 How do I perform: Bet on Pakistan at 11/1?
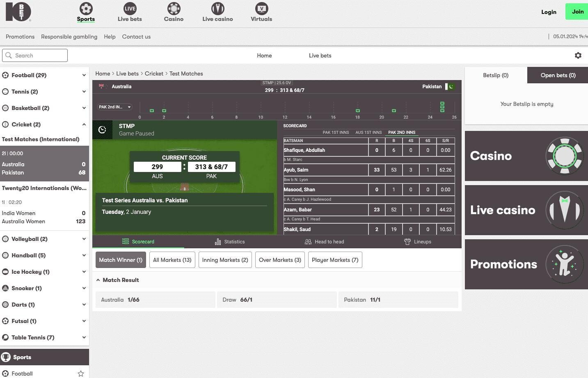coord(398,300)
